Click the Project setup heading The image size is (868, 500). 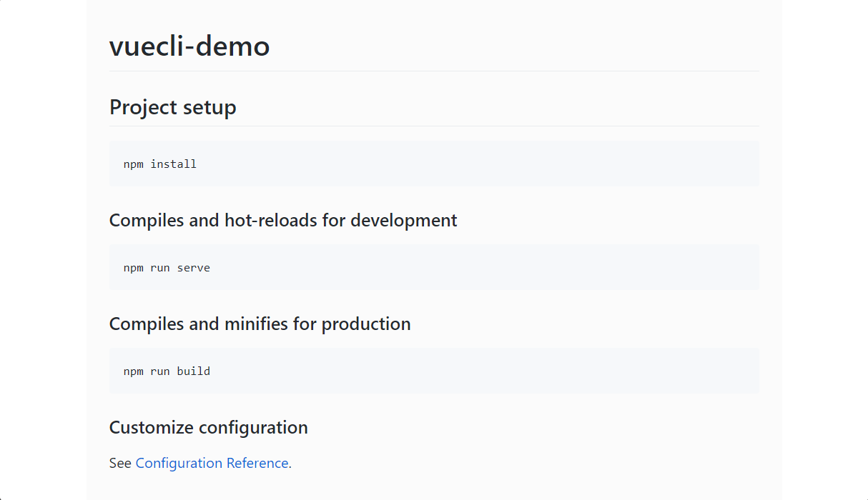coord(172,108)
